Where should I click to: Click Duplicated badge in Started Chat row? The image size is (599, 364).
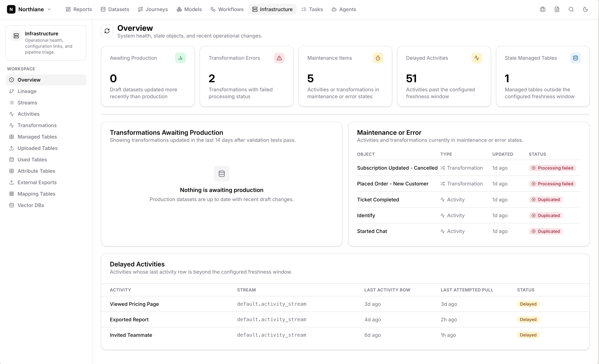546,231
